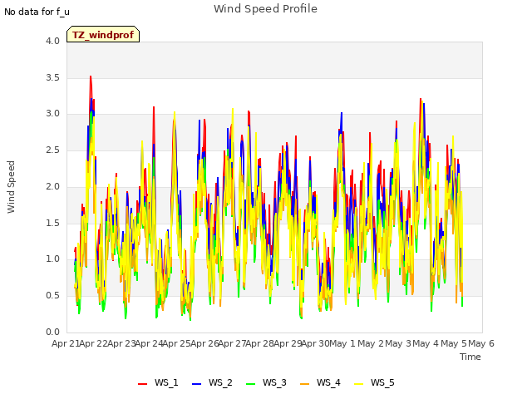Screen dimensions: 532x399
Task: Click the 0.0 y-axis tick label
Action: pyautogui.click(x=52, y=332)
